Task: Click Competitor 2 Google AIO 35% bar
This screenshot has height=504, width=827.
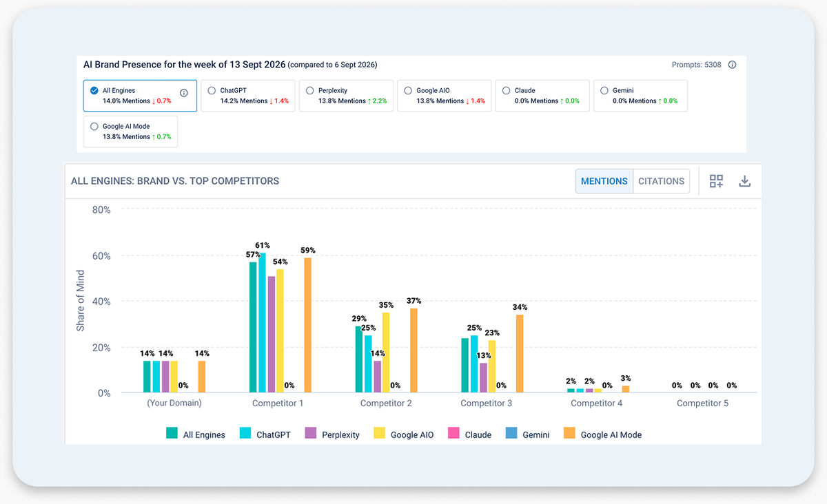Action: (x=386, y=353)
